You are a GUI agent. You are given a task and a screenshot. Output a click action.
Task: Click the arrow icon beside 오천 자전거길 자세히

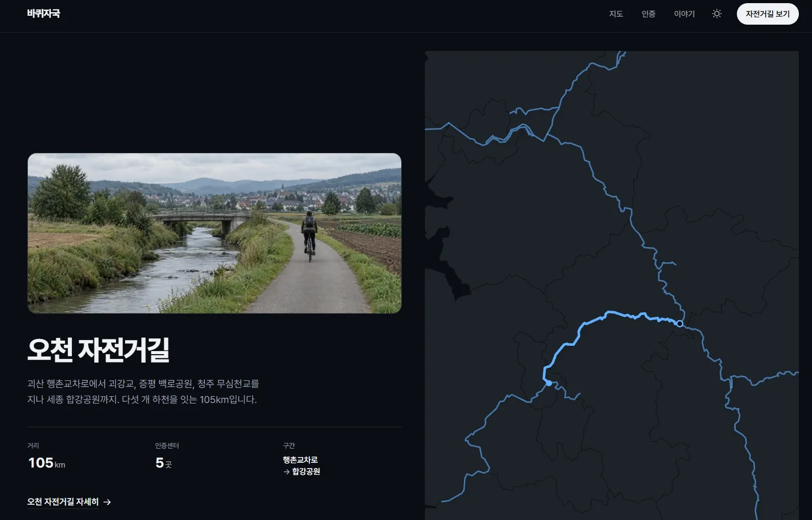pyautogui.click(x=107, y=502)
